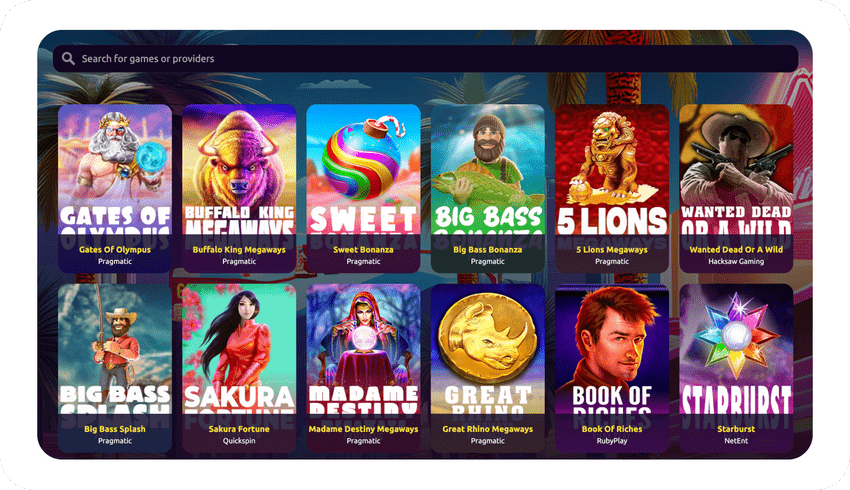Image resolution: width=850 pixels, height=490 pixels.
Task: Open Madame Destiny Megaways fortune teller tile
Action: [x=363, y=368]
